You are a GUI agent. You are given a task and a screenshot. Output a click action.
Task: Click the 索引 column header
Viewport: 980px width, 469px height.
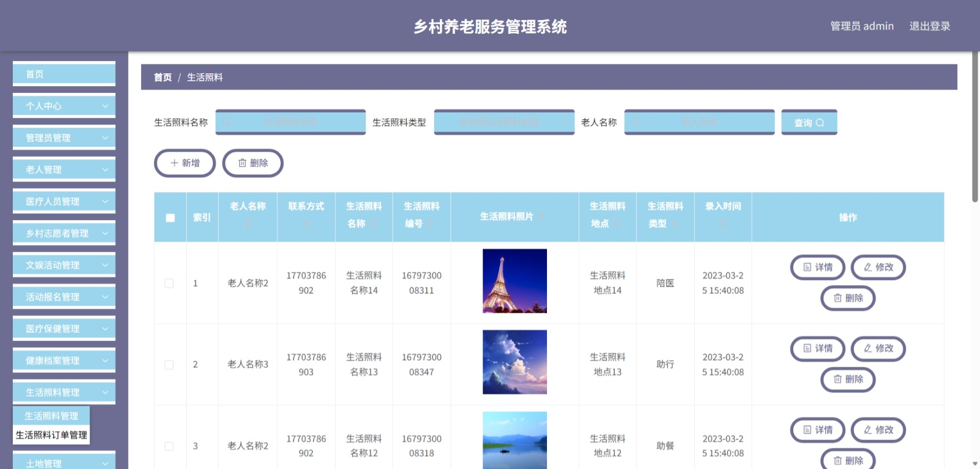coord(202,218)
